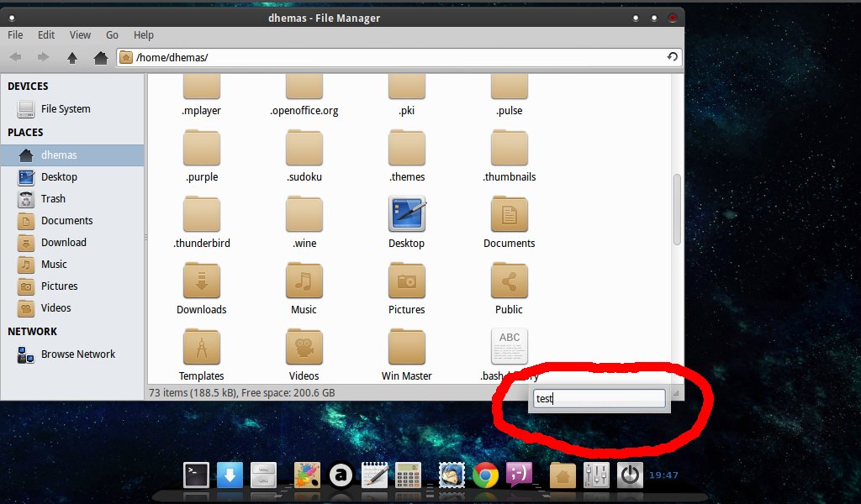
Task: Open Google Chrome from the dock
Action: [484, 475]
